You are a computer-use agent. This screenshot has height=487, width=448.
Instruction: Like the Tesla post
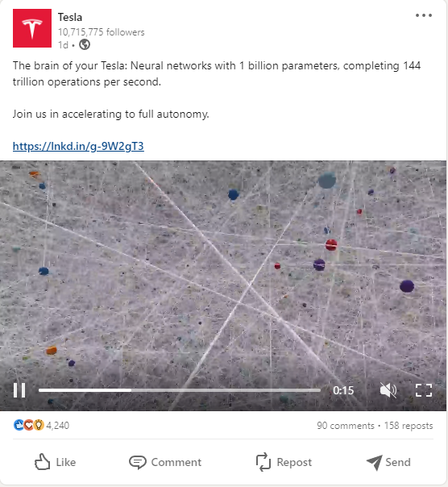click(55, 462)
